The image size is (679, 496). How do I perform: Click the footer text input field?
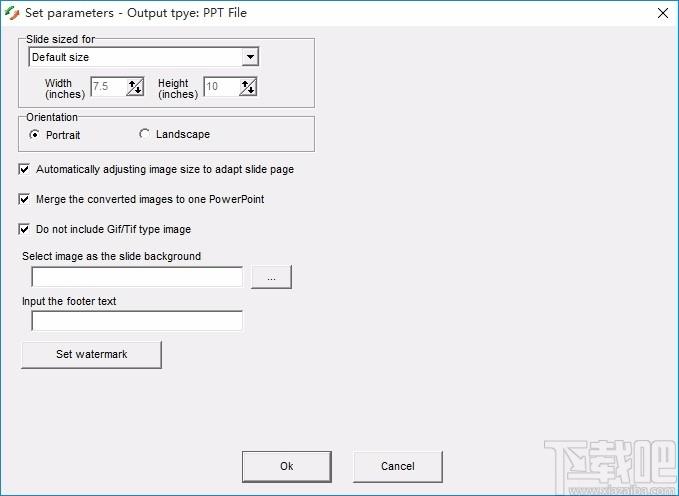(x=137, y=321)
